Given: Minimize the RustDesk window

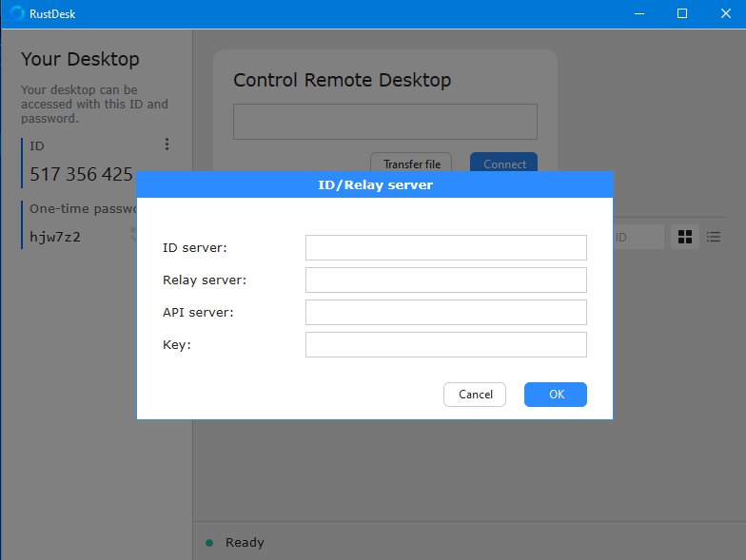Looking at the screenshot, I should pos(639,13).
